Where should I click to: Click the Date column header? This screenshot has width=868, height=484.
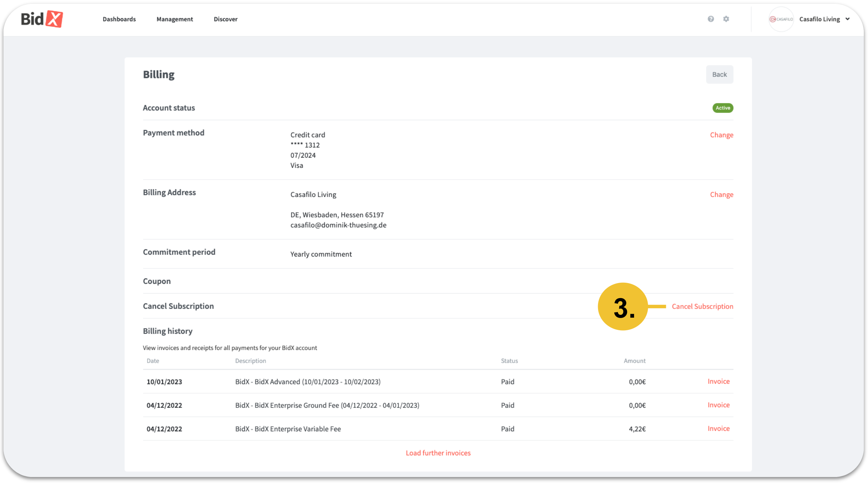click(x=153, y=361)
